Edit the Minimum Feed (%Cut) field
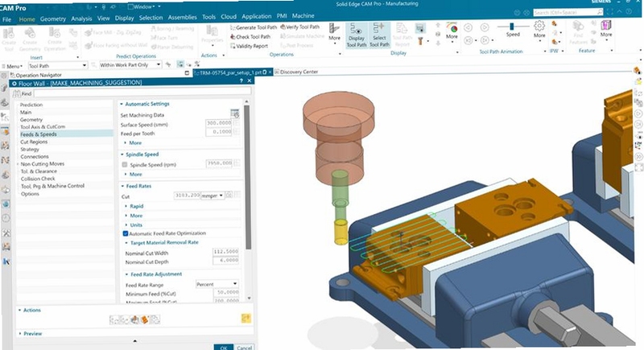644x350 pixels. coord(226,292)
